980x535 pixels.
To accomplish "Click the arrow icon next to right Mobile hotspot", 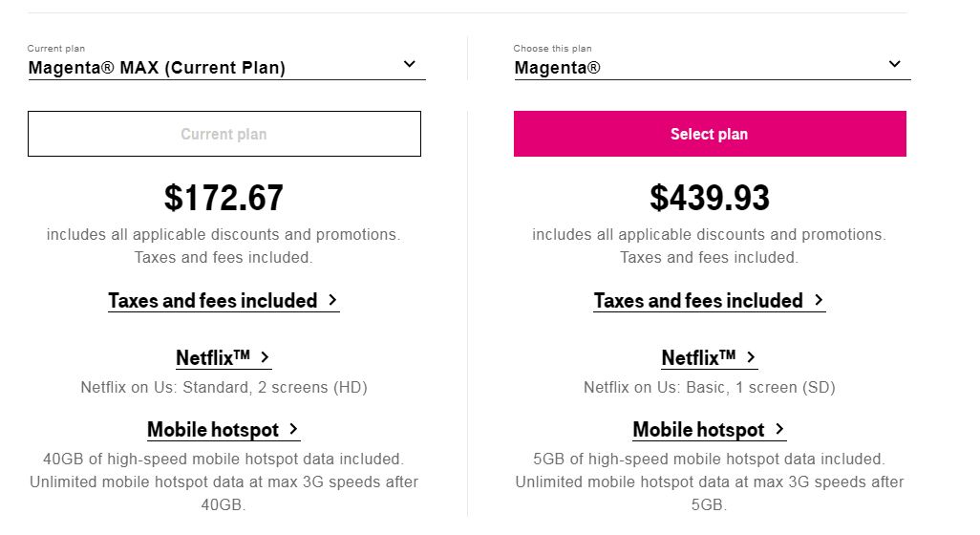I will point(779,429).
